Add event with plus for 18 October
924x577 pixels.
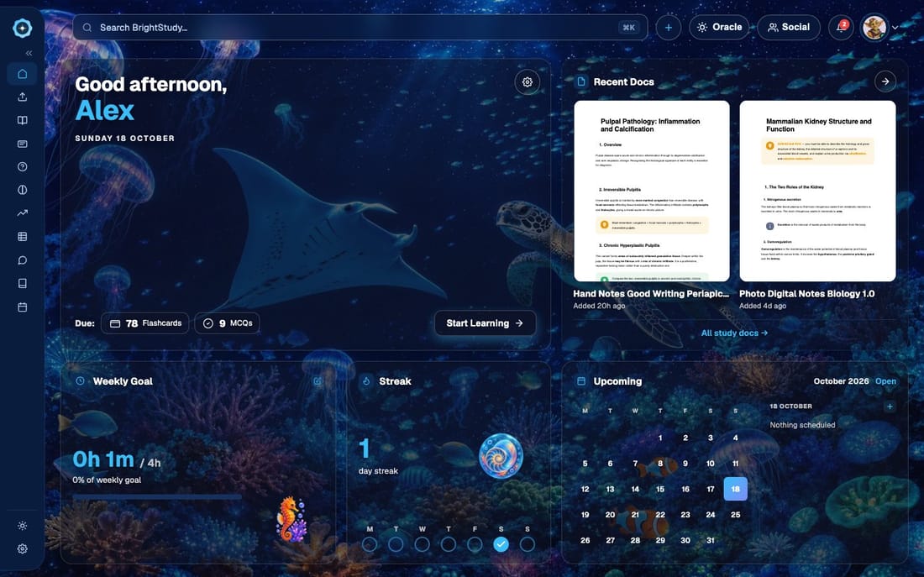point(890,407)
